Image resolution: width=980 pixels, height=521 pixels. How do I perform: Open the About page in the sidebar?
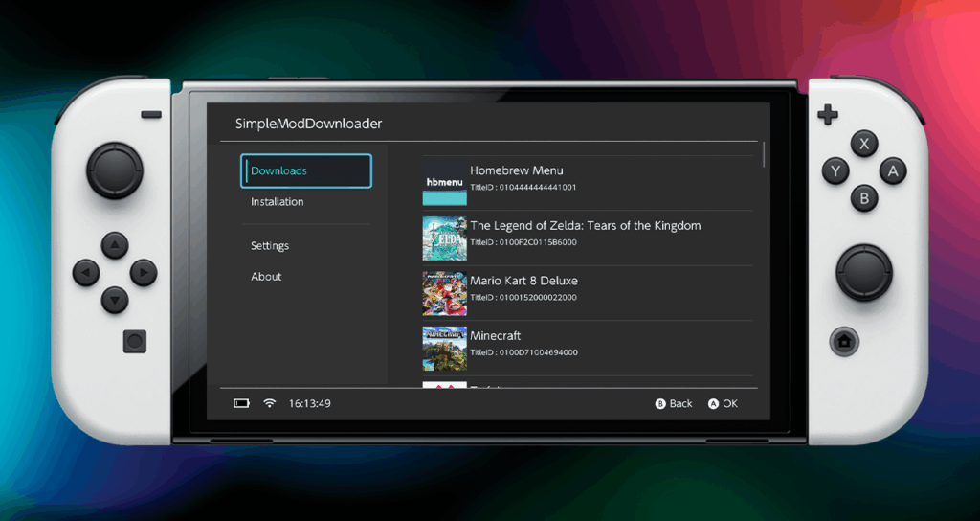pyautogui.click(x=266, y=277)
